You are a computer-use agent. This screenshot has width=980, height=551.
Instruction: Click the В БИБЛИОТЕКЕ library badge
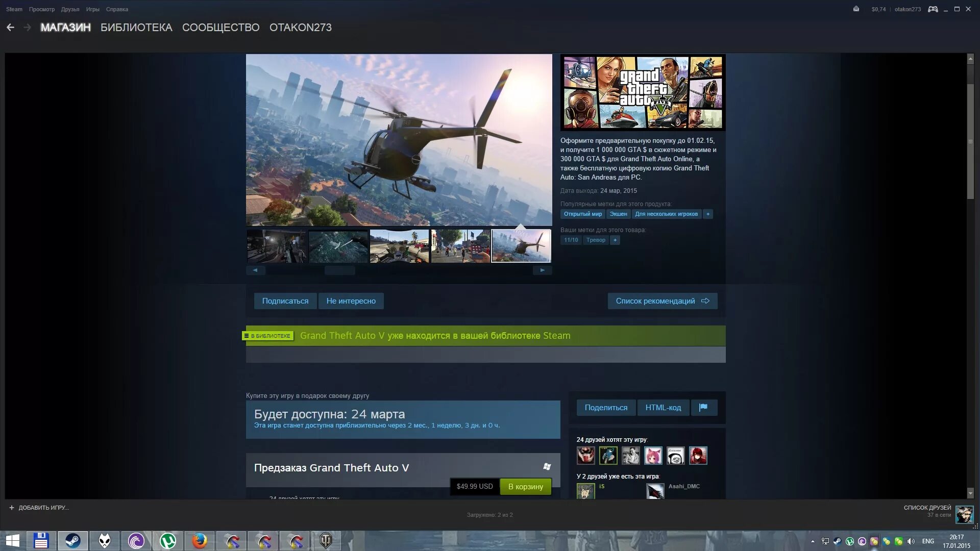pos(267,336)
